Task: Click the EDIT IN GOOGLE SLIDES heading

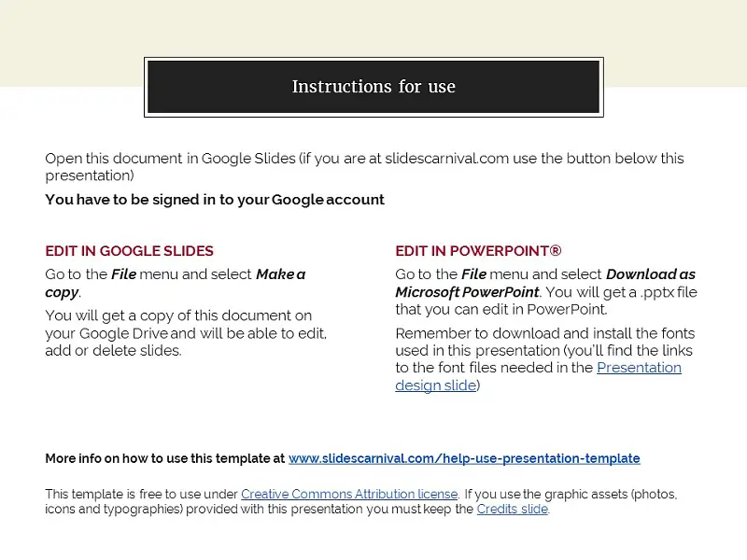Action: 129,251
